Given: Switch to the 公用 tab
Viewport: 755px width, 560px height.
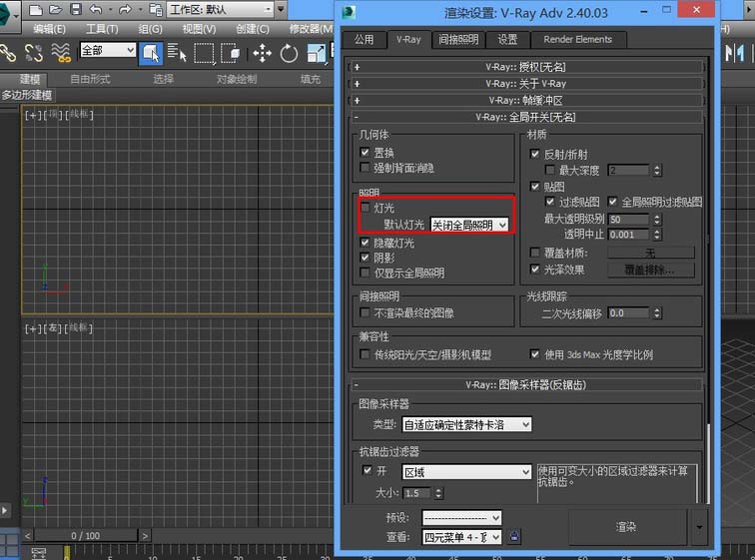Looking at the screenshot, I should coord(364,39).
